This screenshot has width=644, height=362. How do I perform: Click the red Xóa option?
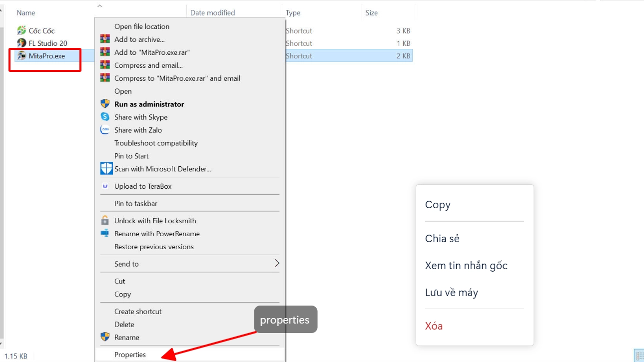(x=434, y=326)
